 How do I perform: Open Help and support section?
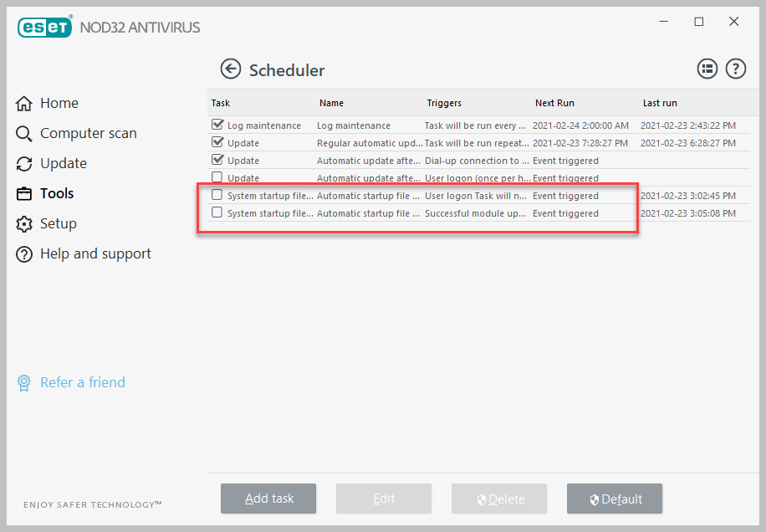95,254
